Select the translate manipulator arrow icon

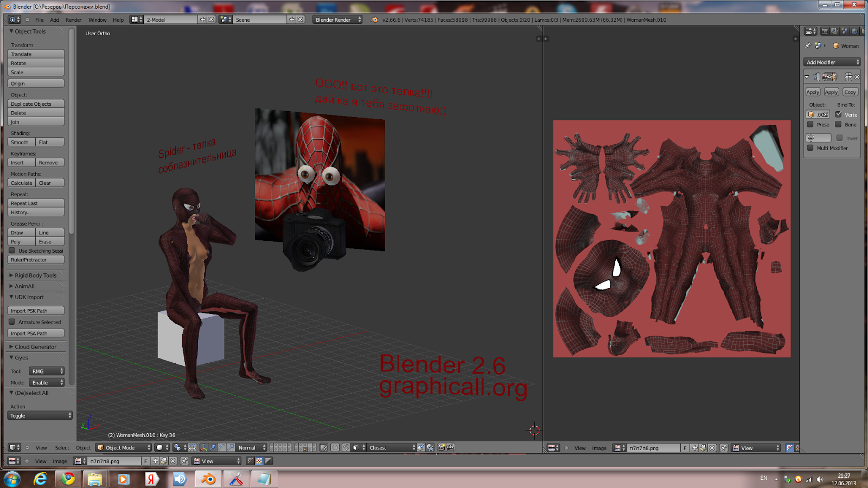coord(213,448)
